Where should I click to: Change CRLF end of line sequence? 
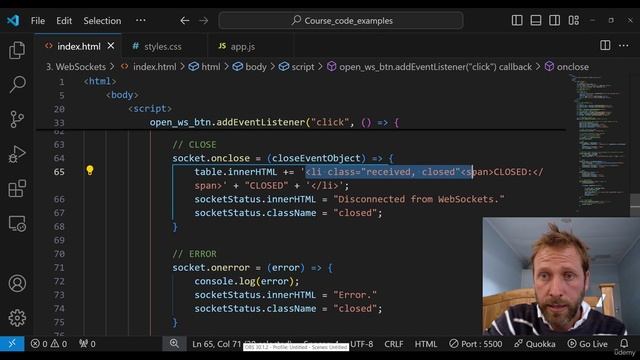point(393,344)
